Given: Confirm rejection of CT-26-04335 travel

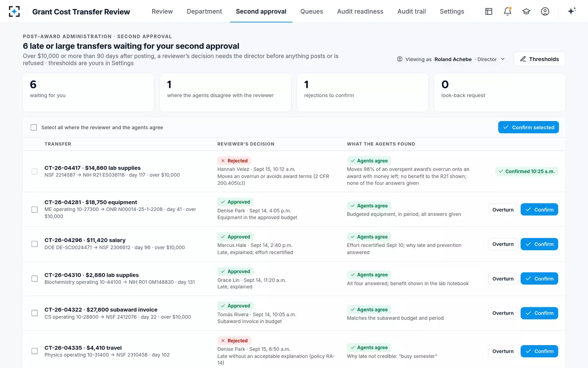Looking at the screenshot, I should click(x=539, y=351).
